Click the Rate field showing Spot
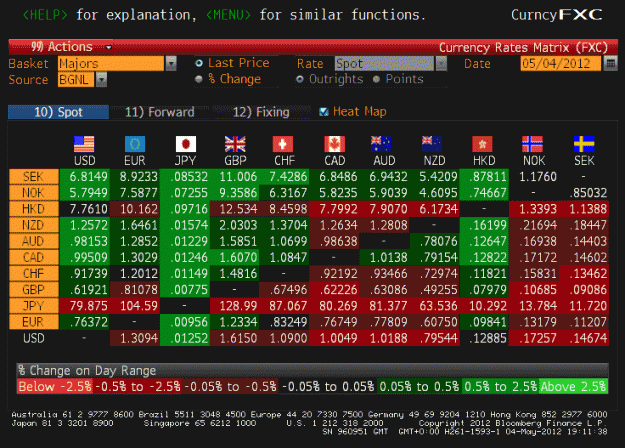Viewport: 625px width, 448px height. pyautogui.click(x=384, y=63)
